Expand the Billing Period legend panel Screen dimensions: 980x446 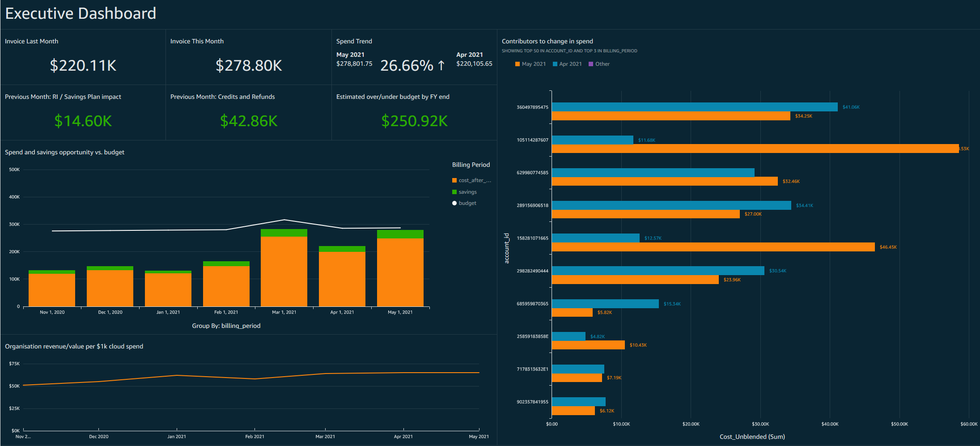pyautogui.click(x=471, y=165)
